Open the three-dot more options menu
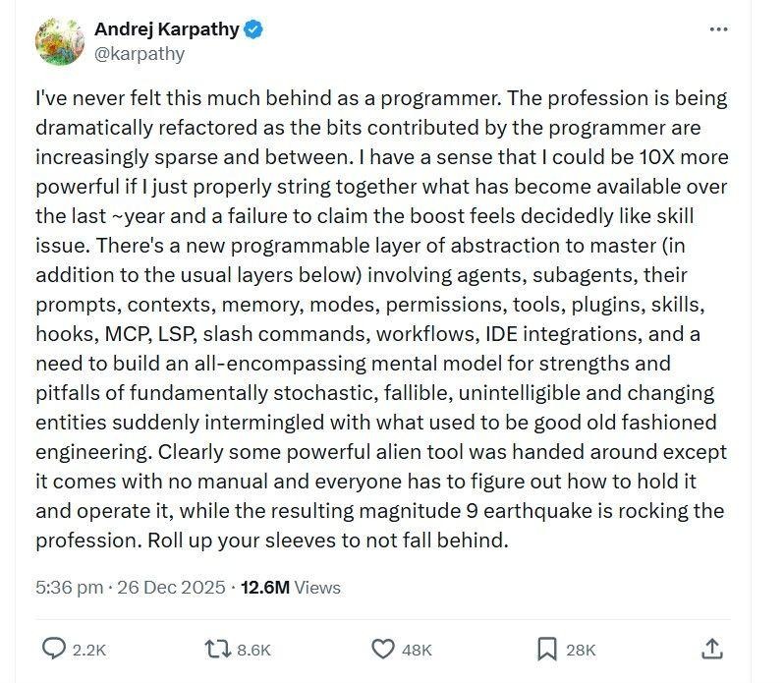Screen dimensions: 784x683 tap(718, 29)
